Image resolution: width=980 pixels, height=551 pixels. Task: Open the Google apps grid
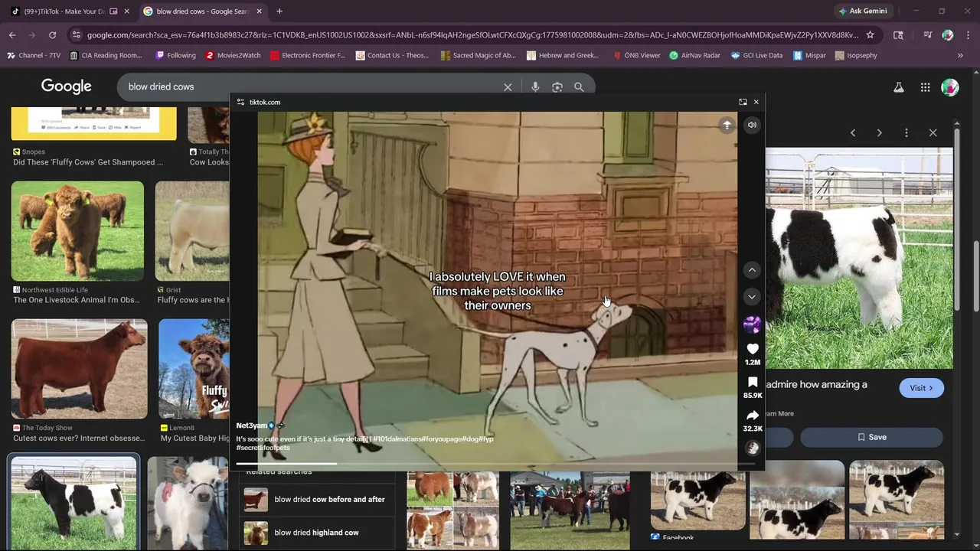tap(925, 87)
